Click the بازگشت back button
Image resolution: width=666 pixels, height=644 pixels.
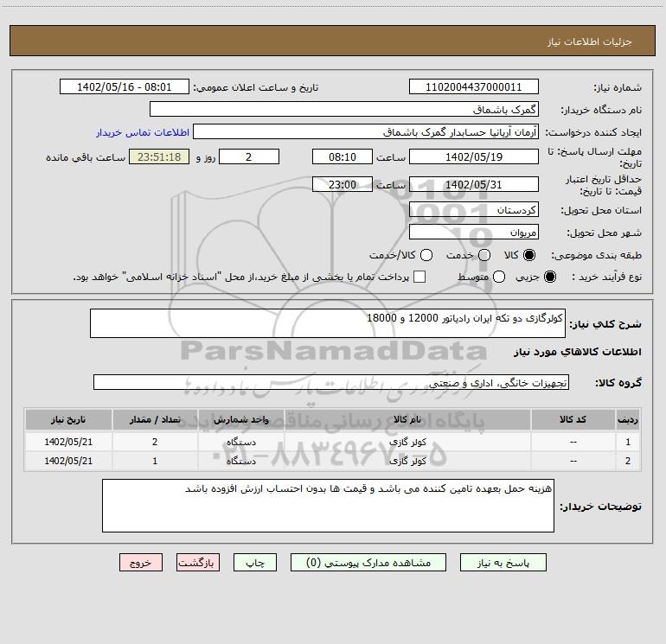coord(198,563)
